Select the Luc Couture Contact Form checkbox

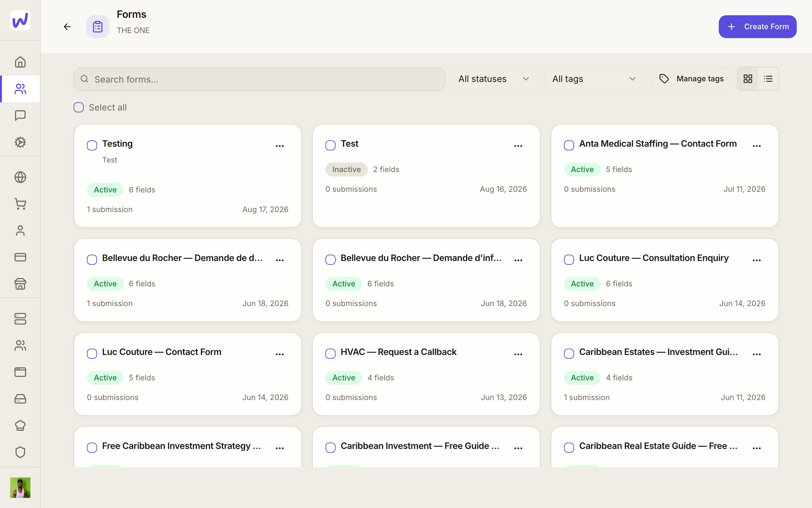(92, 354)
